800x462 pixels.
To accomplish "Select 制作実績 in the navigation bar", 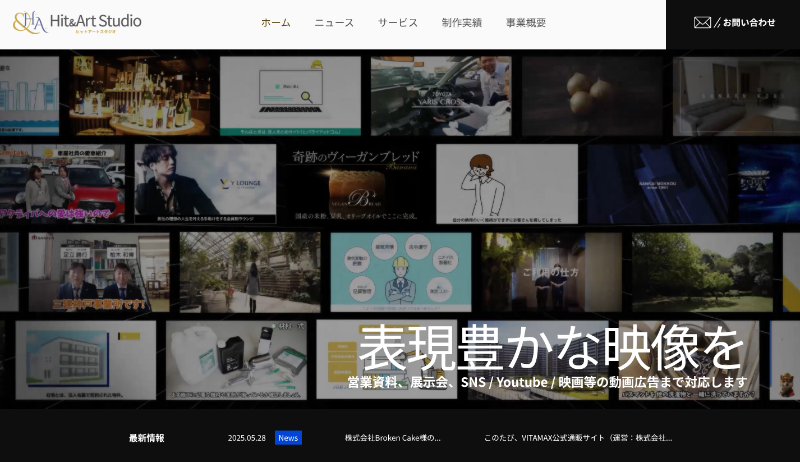I will coord(461,22).
